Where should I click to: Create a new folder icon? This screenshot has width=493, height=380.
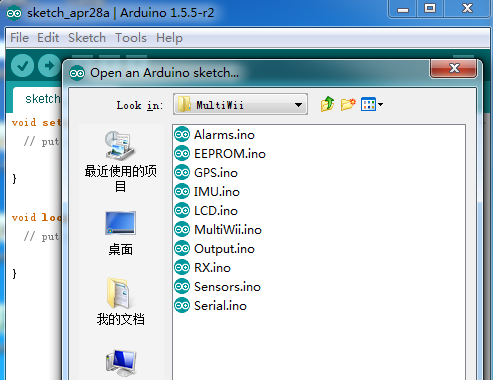(x=348, y=104)
